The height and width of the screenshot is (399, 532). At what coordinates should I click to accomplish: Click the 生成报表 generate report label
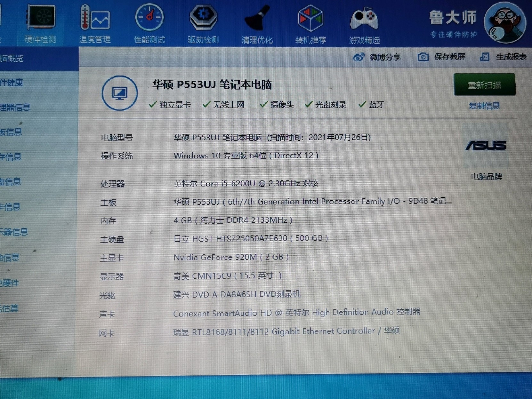pyautogui.click(x=511, y=57)
